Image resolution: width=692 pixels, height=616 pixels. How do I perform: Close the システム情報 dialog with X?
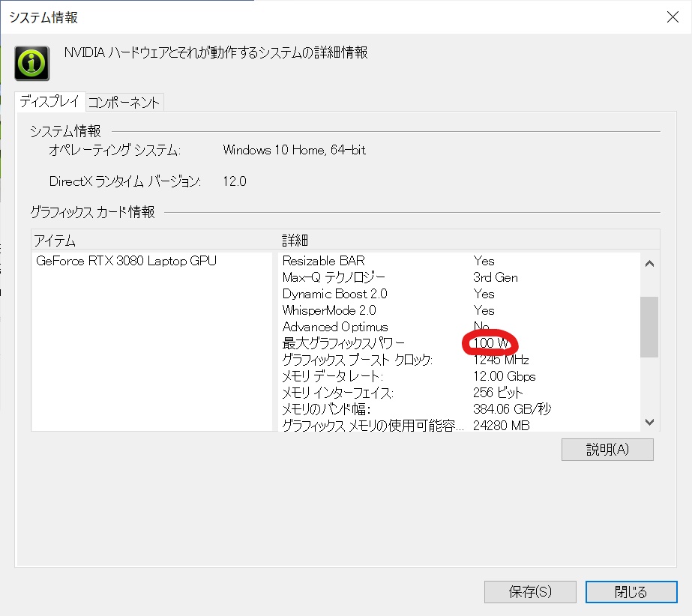point(673,17)
